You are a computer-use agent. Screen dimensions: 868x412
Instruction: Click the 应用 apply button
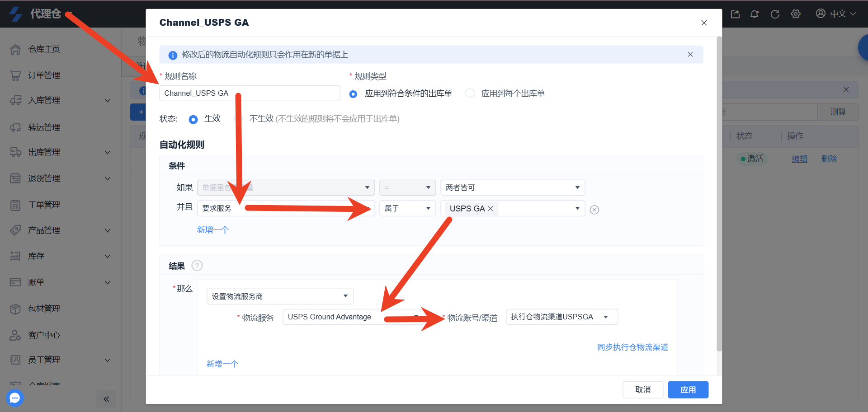pos(688,390)
